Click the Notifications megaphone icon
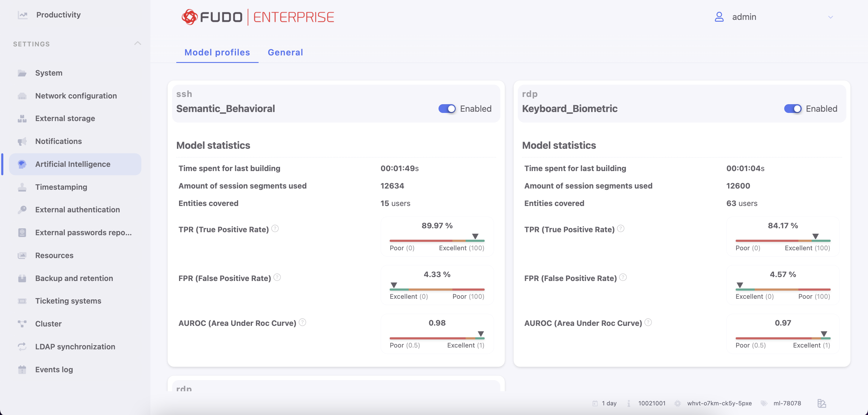The width and height of the screenshot is (868, 415). point(22,141)
